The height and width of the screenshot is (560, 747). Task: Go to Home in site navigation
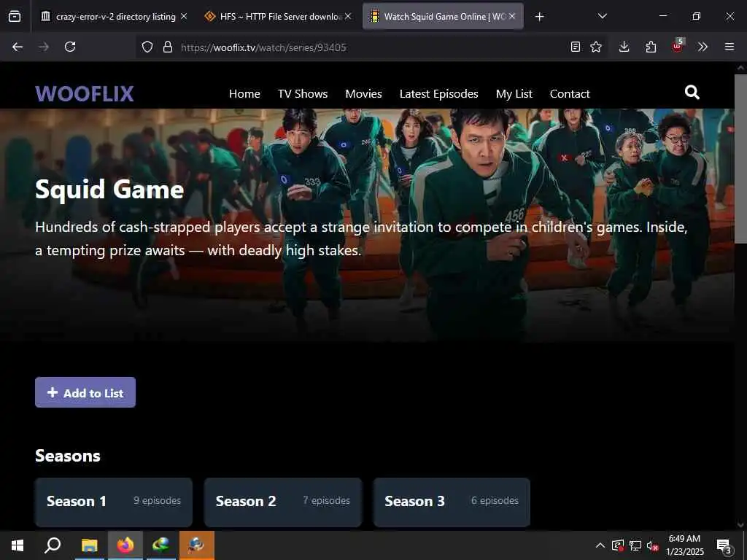pos(244,94)
